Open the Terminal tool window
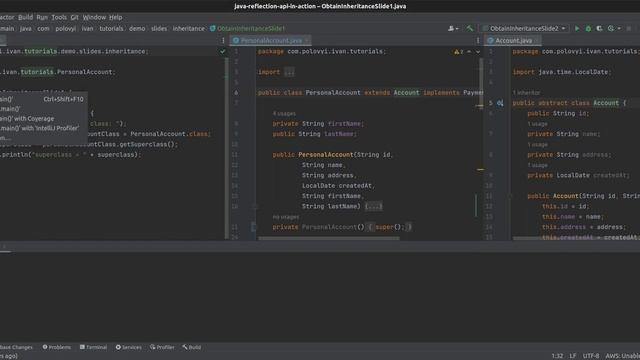 pos(93,347)
